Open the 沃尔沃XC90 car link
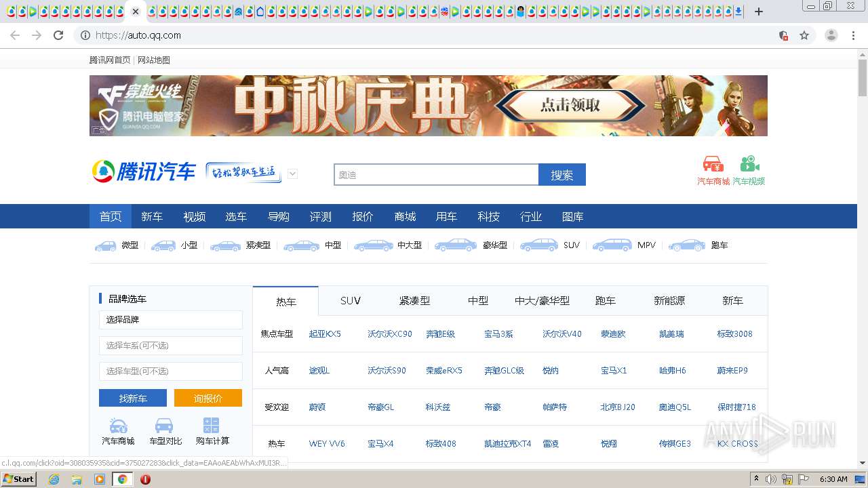Screen dimensions: 868x488 (x=390, y=334)
